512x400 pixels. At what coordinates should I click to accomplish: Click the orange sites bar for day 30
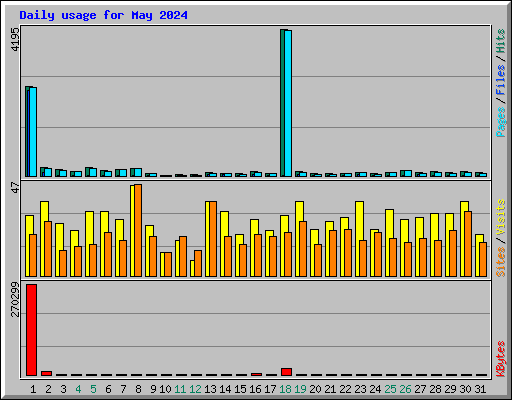(468, 244)
